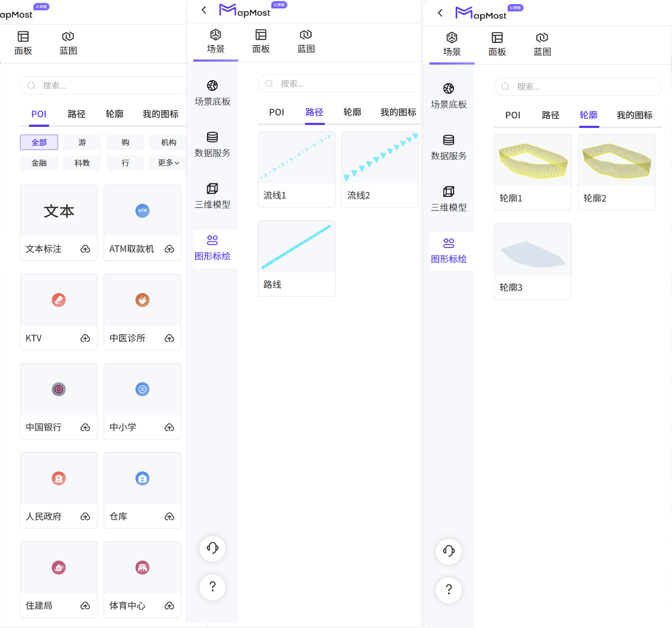
Task: Open 三维模型 in the middle panel sidebar
Action: tap(212, 196)
